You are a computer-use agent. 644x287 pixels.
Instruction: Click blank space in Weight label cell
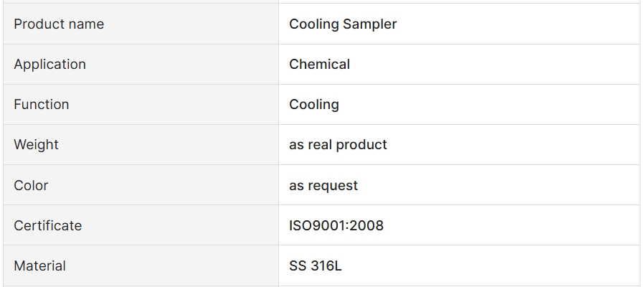[169, 145]
